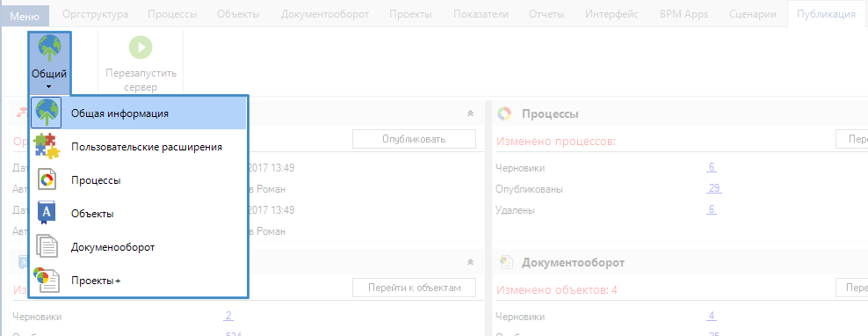
Task: Collapse the objects panel using its double chevron
Action: pyautogui.click(x=471, y=262)
